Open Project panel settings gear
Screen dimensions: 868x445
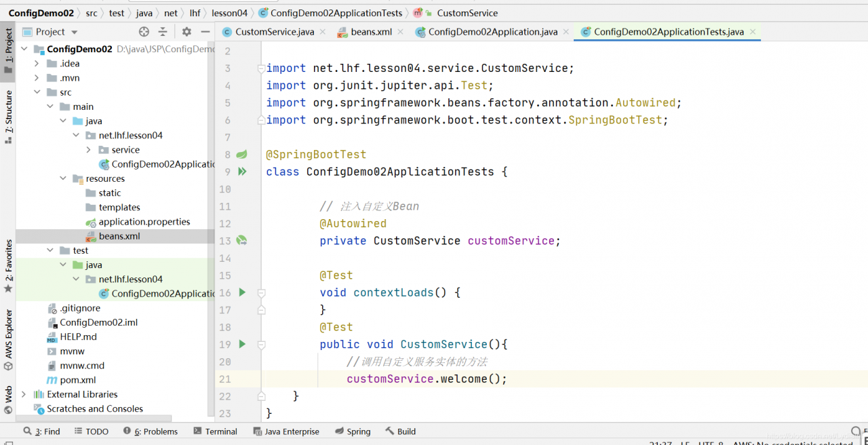(186, 32)
